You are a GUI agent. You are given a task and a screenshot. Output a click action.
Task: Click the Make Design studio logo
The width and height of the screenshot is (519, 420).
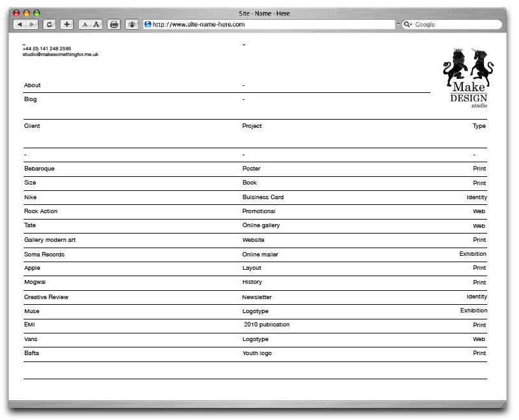point(468,78)
